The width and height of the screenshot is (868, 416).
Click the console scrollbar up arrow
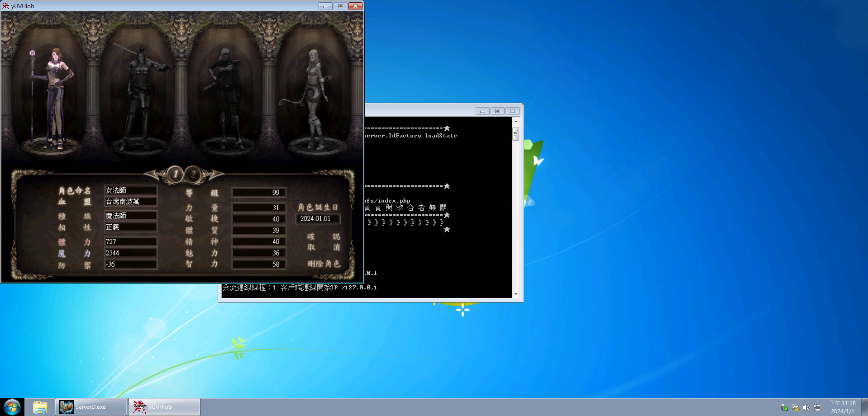pos(515,121)
